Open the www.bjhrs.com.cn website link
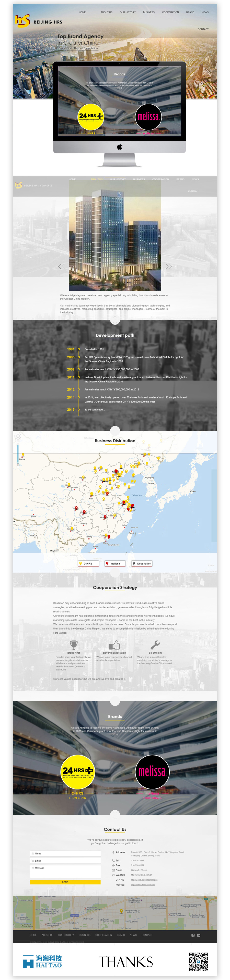The image size is (230, 980). 142,875
